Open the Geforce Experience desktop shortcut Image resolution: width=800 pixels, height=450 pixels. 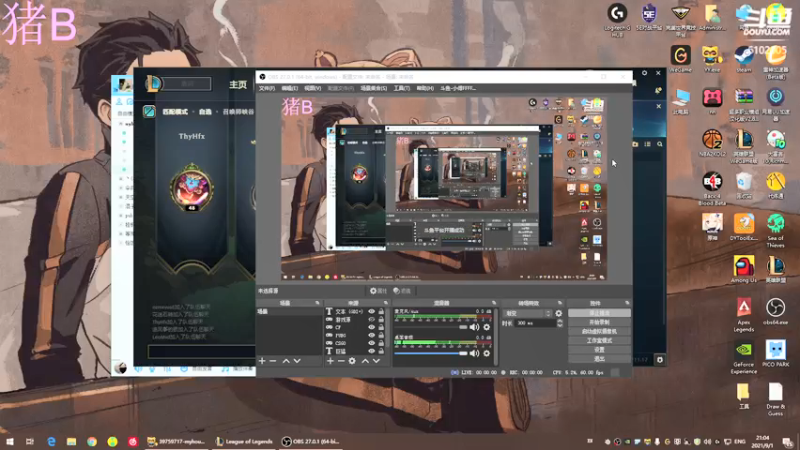(744, 358)
